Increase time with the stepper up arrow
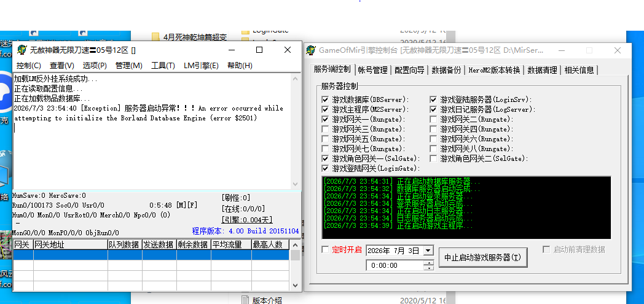The height and width of the screenshot is (304, 644). [x=428, y=263]
